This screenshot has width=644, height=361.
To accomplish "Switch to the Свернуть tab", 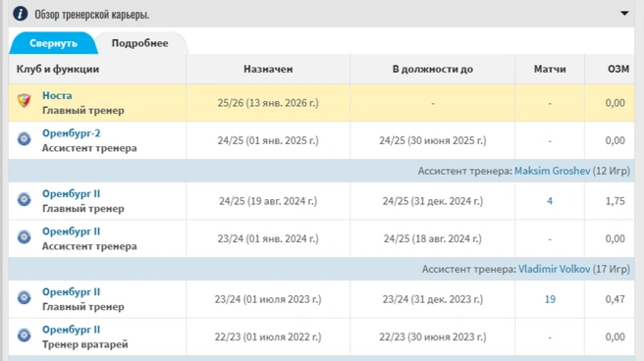I will click(x=53, y=43).
